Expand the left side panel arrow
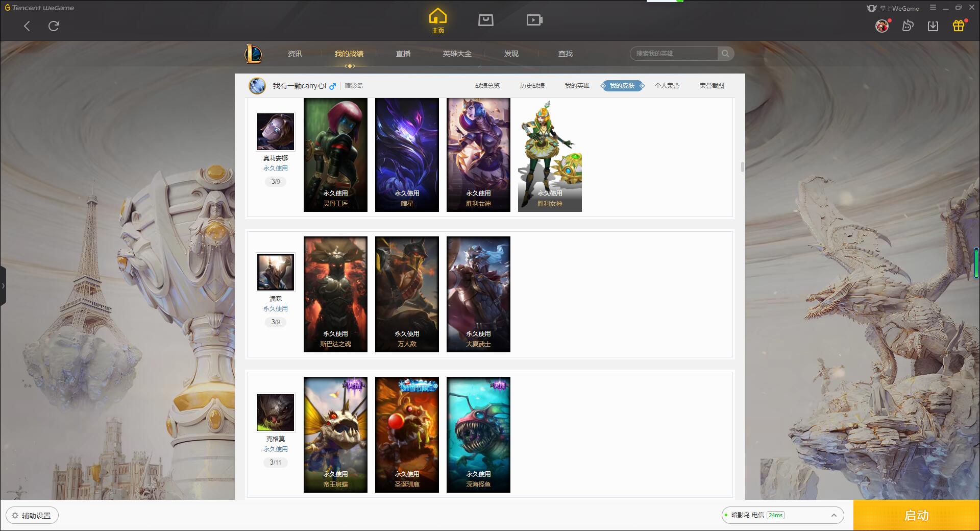 (x=3, y=286)
